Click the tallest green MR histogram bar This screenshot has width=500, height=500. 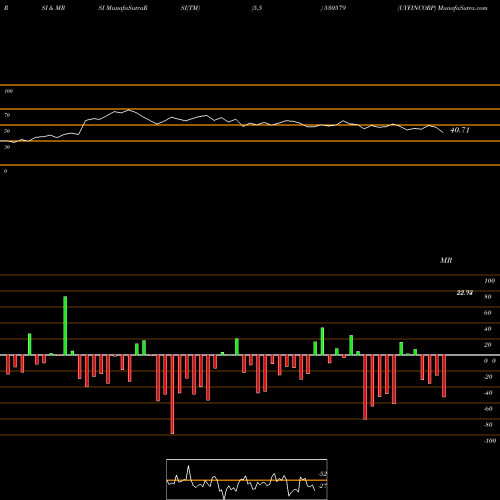[x=65, y=326]
